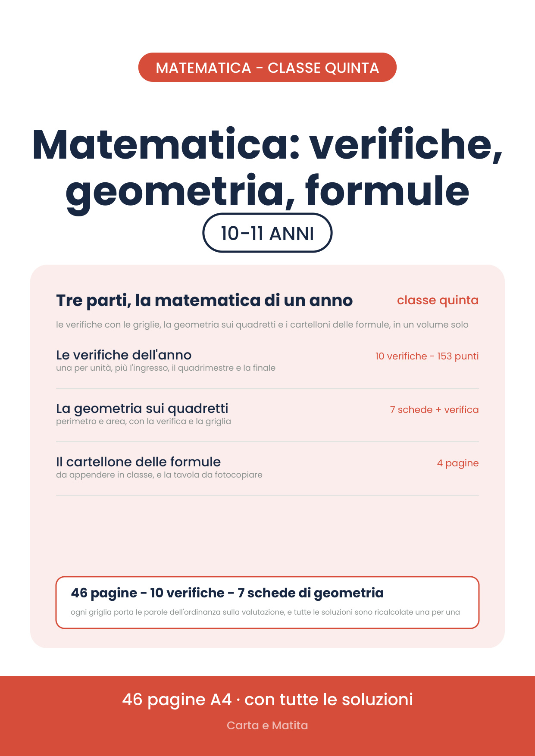Screen dimensions: 535x756
Task: Click the MATEMATICA - CLASSE QUINTA badge
Action: 267,67
